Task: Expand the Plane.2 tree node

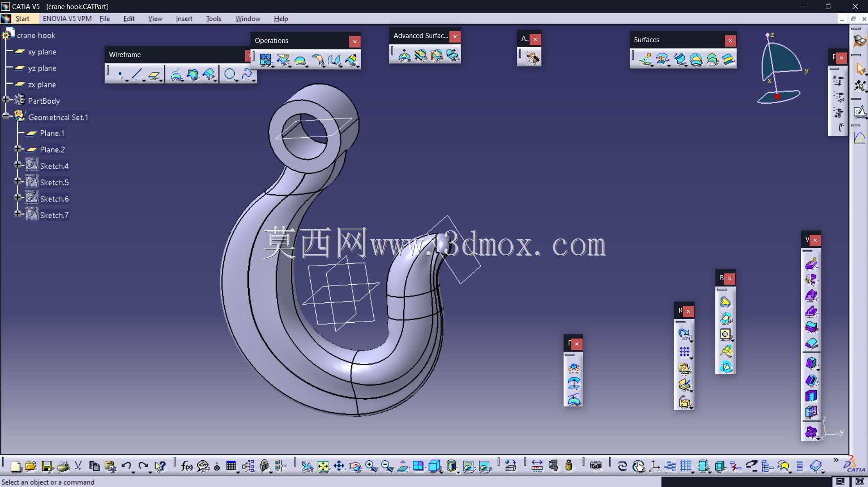Action: (x=18, y=148)
